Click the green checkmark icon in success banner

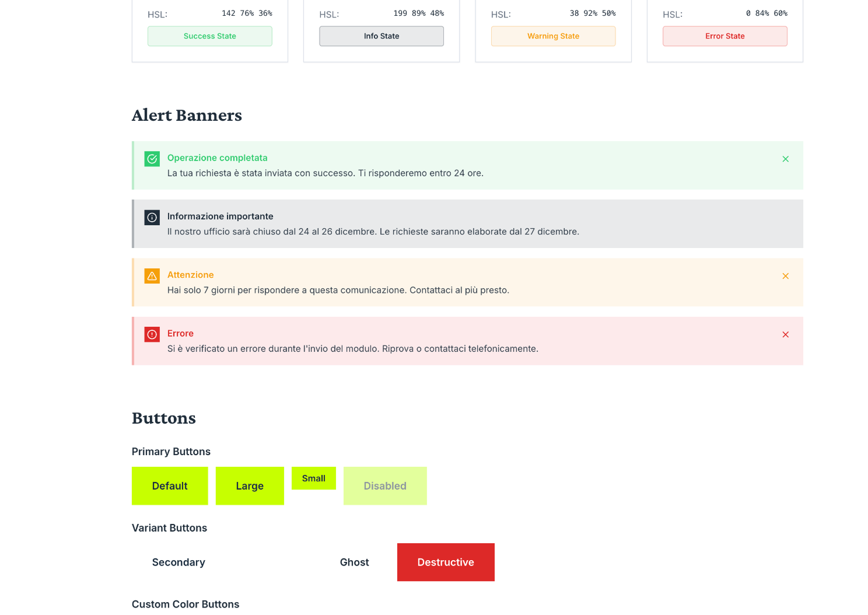click(x=152, y=159)
